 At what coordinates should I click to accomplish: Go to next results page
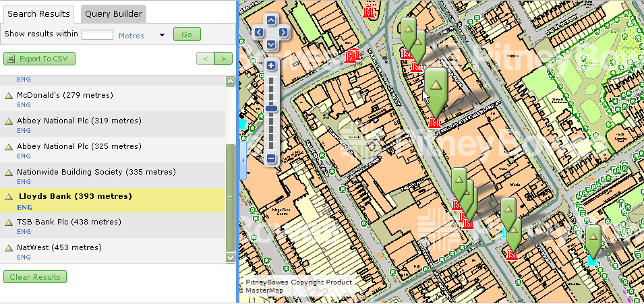pyautogui.click(x=223, y=59)
